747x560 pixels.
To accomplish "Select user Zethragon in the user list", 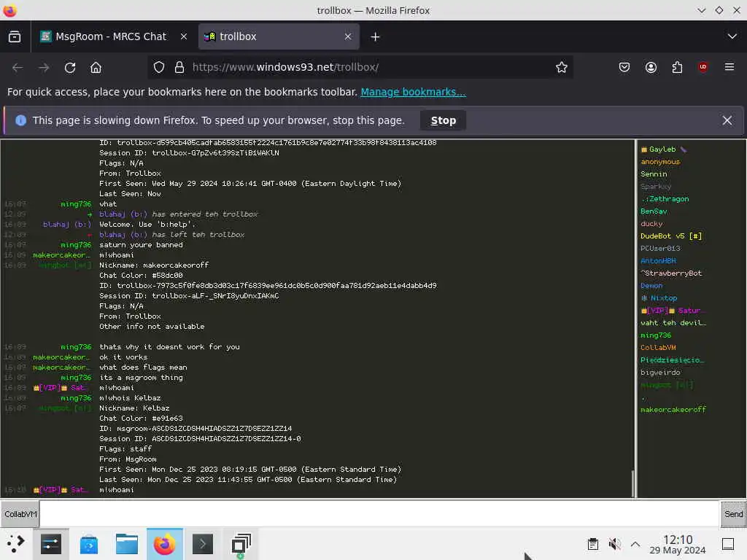I will [x=665, y=199].
